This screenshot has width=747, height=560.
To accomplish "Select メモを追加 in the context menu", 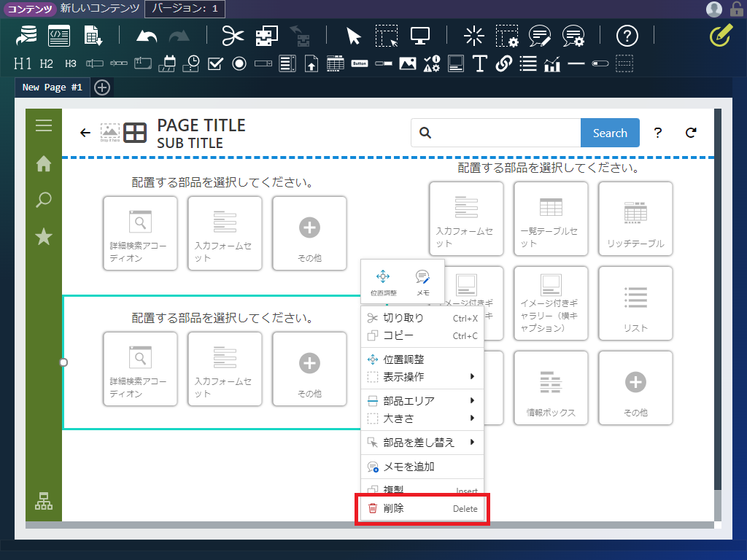I will [x=422, y=467].
